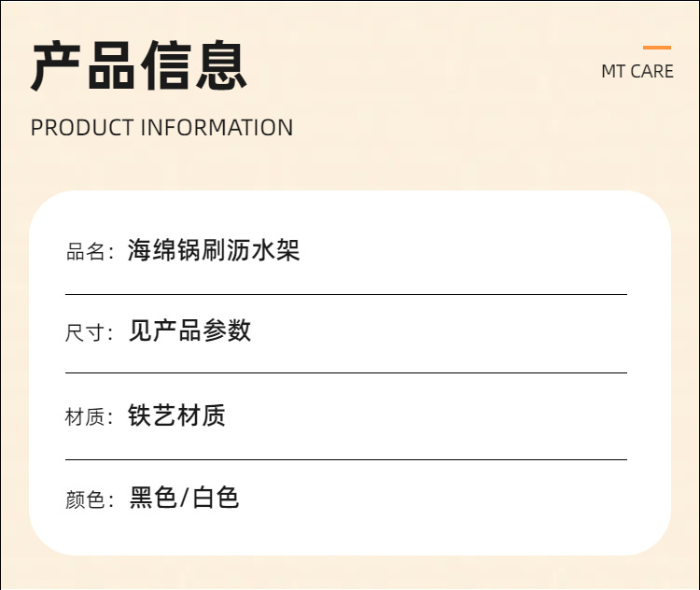700x590 pixels.
Task: Click the slash between 黑色 and 白色
Action: (x=184, y=499)
